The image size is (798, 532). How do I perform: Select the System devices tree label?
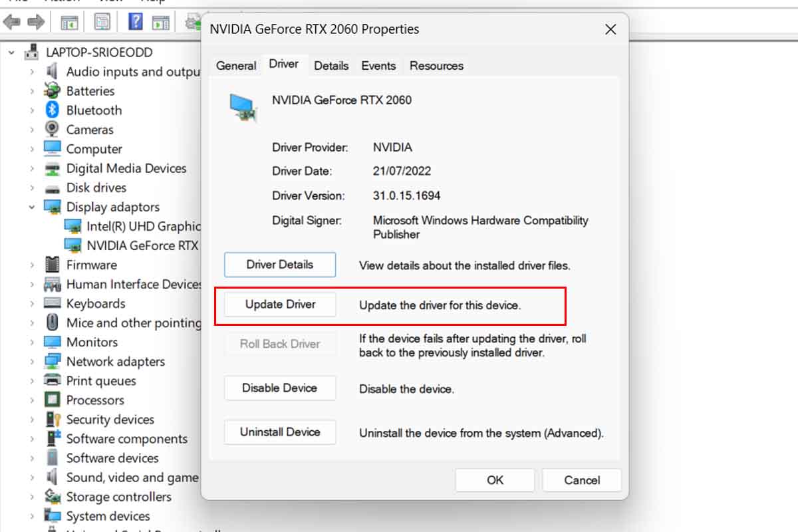coord(108,516)
